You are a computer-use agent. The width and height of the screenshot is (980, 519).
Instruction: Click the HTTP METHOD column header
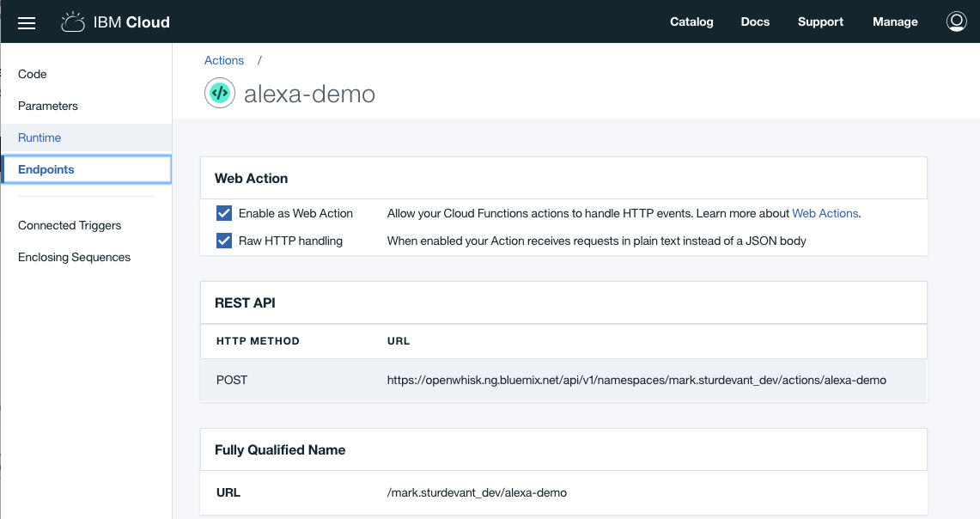pos(258,341)
